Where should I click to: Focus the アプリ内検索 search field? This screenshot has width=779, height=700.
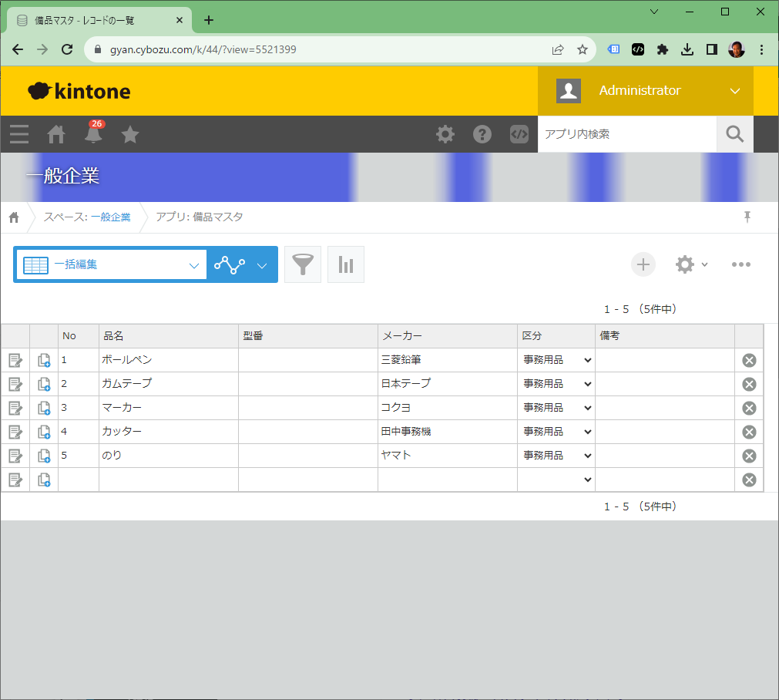pos(627,134)
